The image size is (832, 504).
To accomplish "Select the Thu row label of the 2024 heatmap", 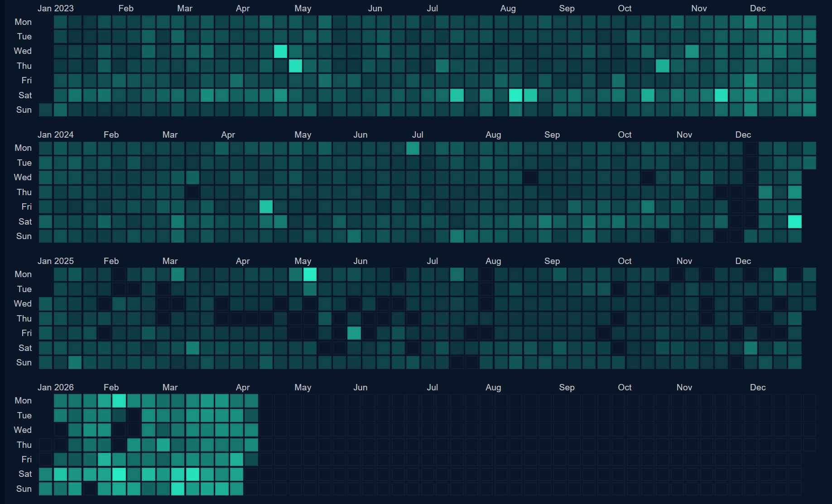I will pyautogui.click(x=24, y=192).
